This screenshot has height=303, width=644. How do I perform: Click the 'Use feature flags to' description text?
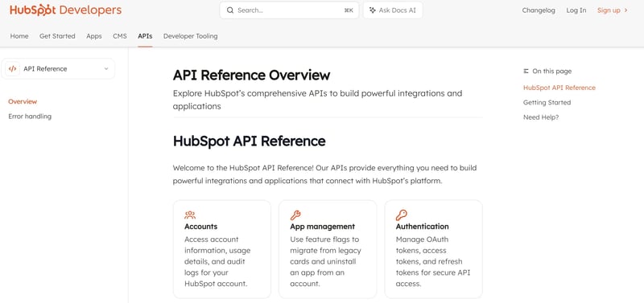[x=325, y=261]
